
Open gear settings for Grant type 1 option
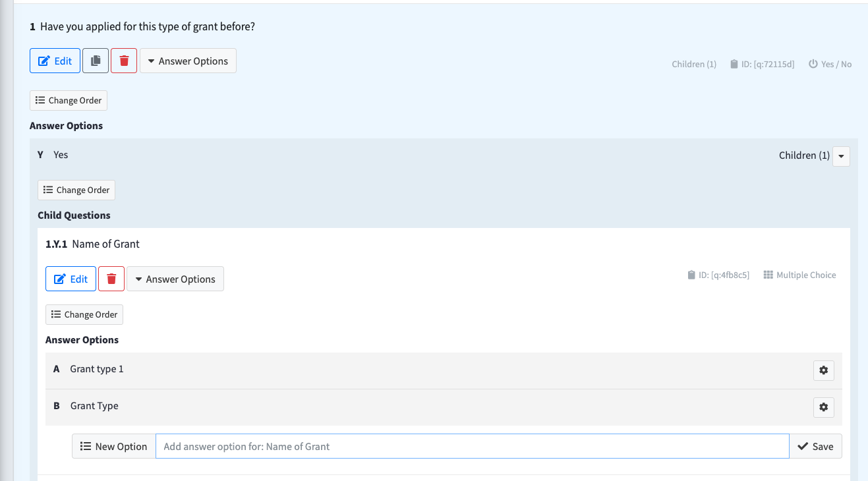[x=823, y=370]
